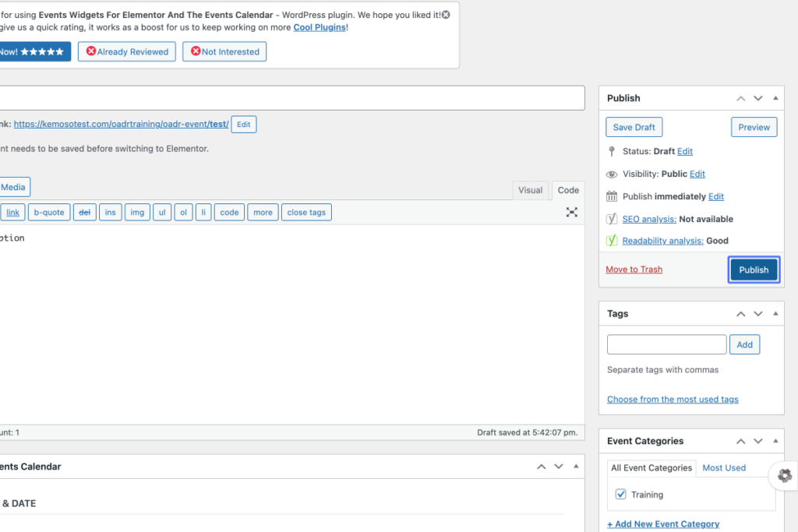Switch to the Visual editor tab
Screen dimensions: 798x532
coord(530,190)
